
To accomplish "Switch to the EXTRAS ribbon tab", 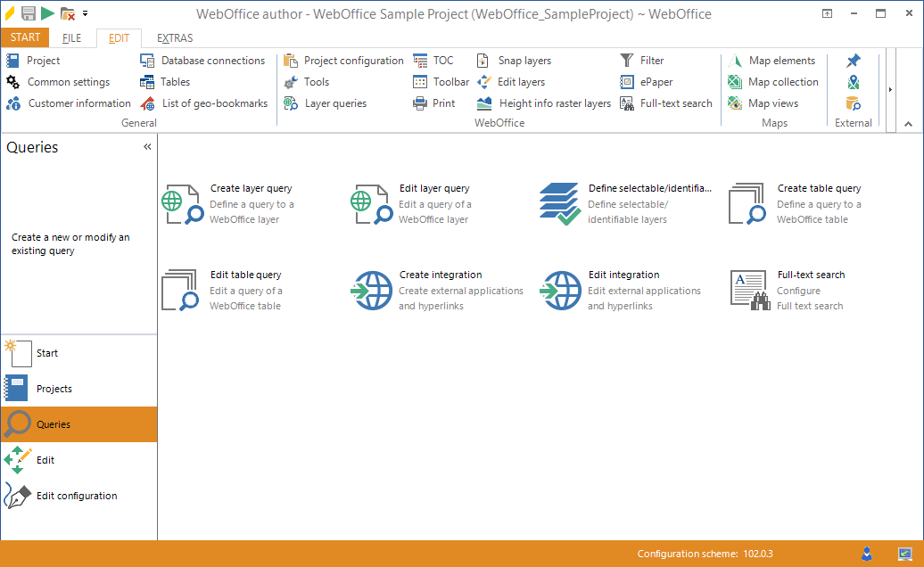I will [174, 37].
